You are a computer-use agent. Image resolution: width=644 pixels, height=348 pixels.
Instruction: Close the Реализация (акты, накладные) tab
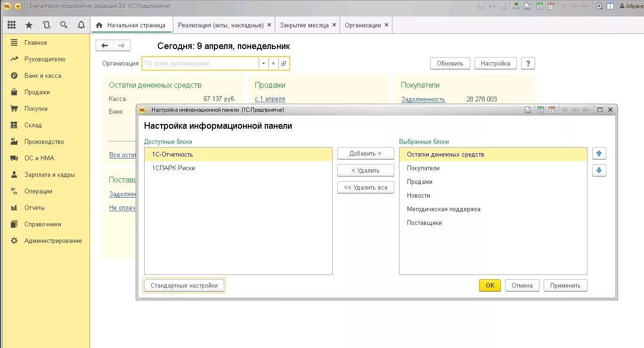pyautogui.click(x=269, y=25)
